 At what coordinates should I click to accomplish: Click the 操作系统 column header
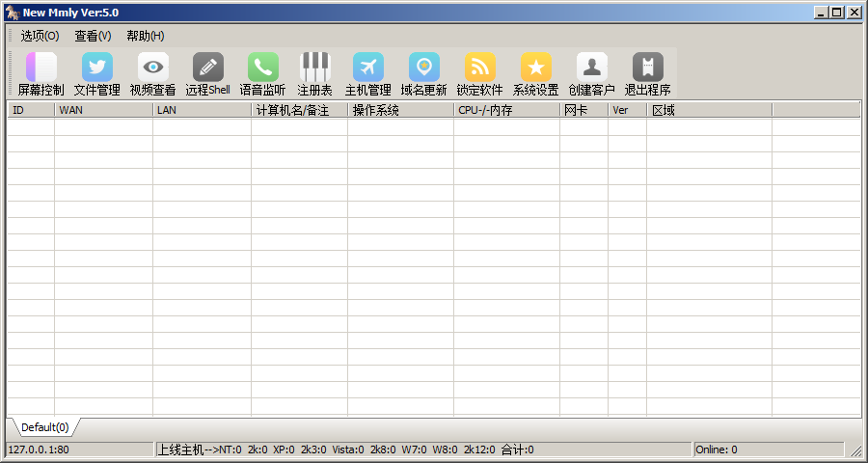click(400, 110)
